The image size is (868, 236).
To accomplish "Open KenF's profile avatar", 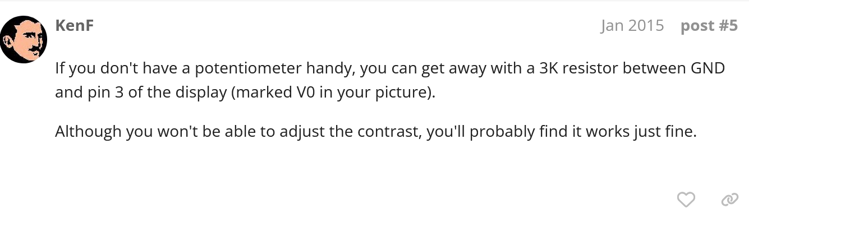I will [23, 39].
